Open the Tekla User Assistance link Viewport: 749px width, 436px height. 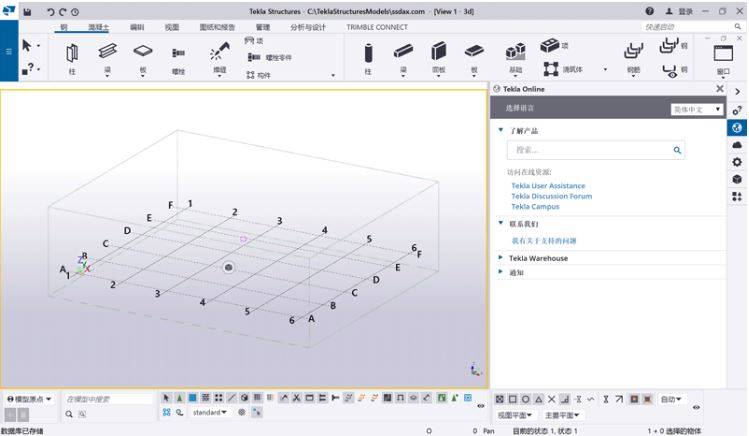[x=548, y=186]
